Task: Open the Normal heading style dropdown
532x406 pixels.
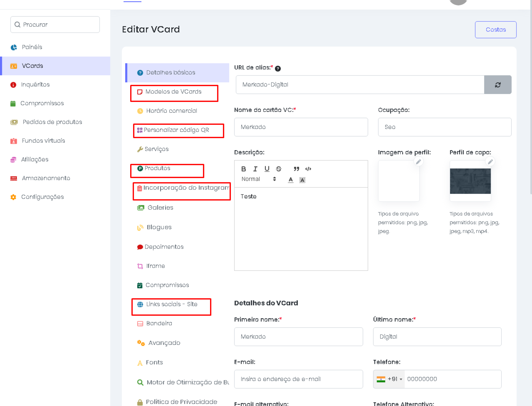Action: tap(258, 179)
